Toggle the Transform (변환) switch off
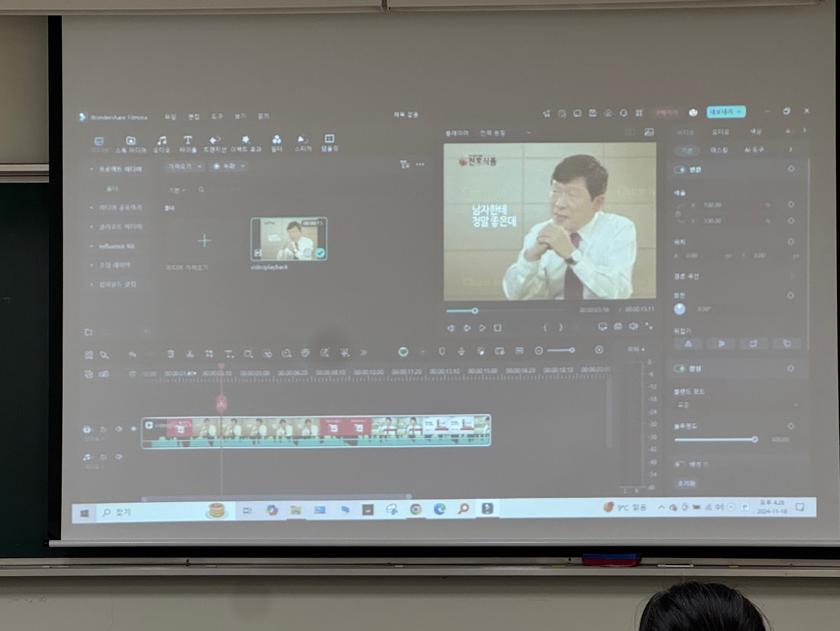This screenshot has width=840, height=631. [680, 169]
